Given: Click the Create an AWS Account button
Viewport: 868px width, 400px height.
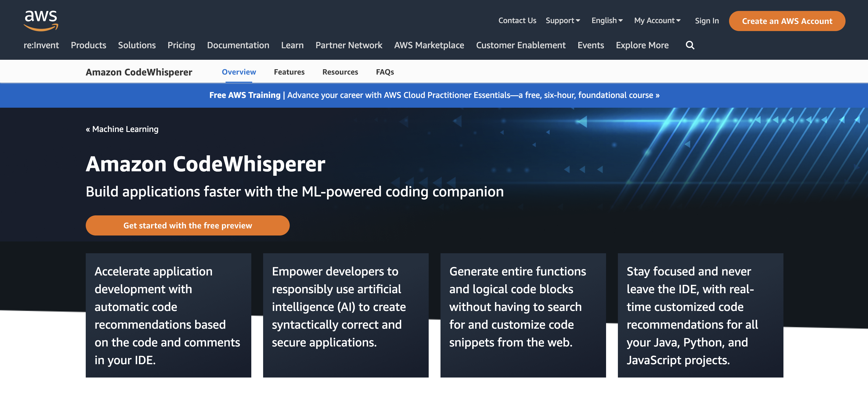Looking at the screenshot, I should (787, 20).
